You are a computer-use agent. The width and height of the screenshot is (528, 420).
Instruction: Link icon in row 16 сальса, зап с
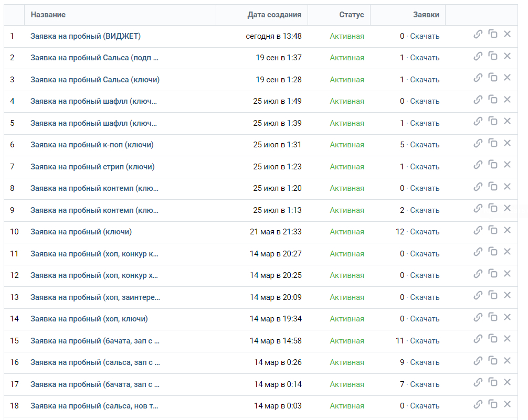coord(478,361)
